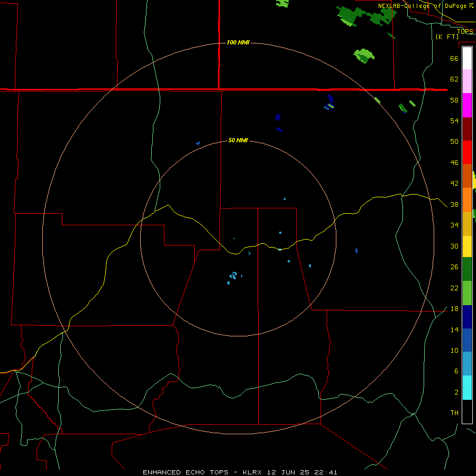Pick the gold legend color swatch
The width and height of the screenshot is (476, 476).
(467, 224)
